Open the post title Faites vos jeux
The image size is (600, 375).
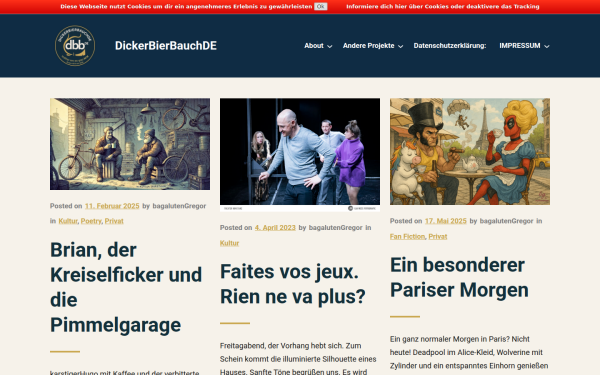[293, 284]
